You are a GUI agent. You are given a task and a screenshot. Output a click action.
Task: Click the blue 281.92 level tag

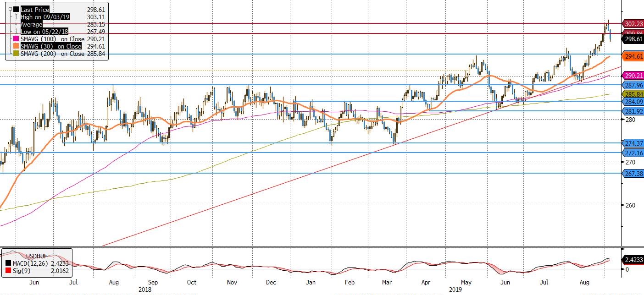(x=633, y=111)
